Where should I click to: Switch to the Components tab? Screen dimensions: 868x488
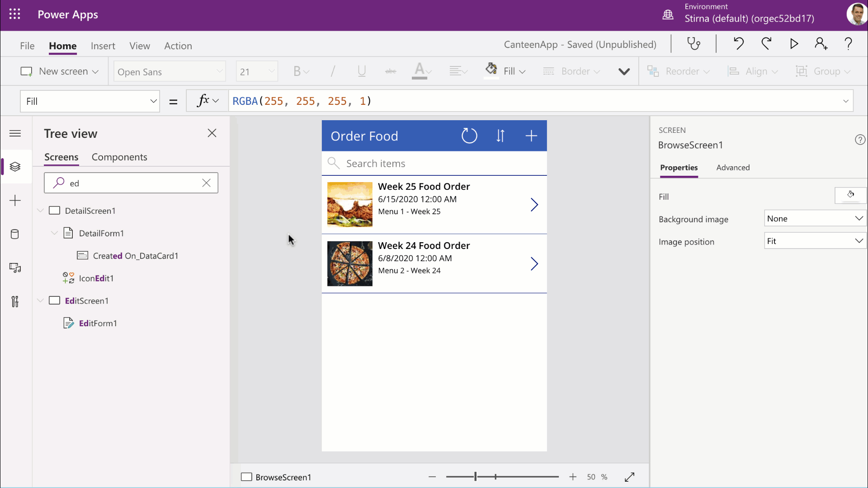pyautogui.click(x=119, y=157)
